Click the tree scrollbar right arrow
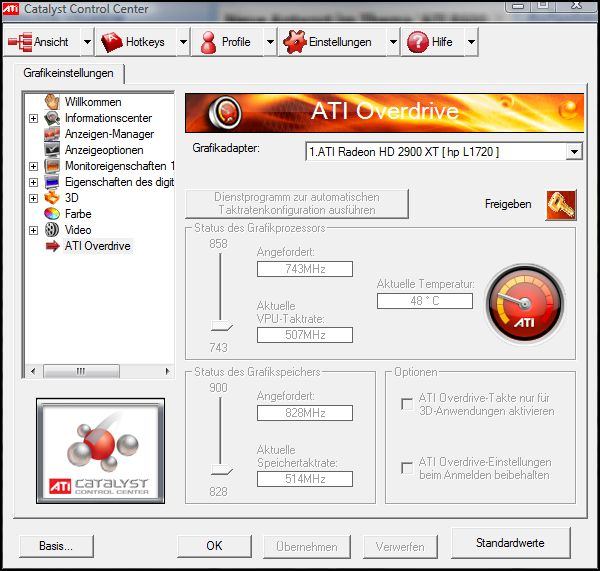 pyautogui.click(x=167, y=371)
